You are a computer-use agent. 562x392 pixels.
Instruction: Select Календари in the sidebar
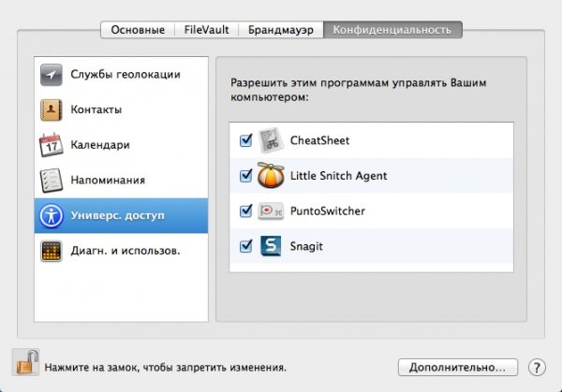click(x=121, y=145)
